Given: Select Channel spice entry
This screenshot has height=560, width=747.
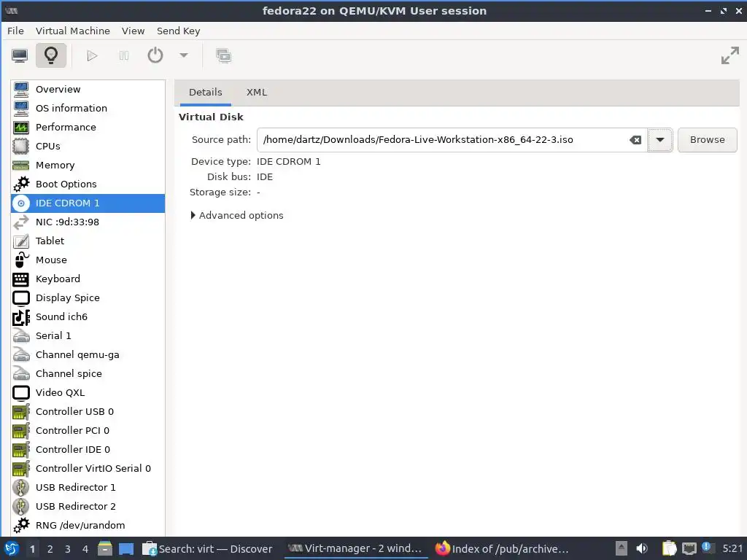Looking at the screenshot, I should pos(88,374).
